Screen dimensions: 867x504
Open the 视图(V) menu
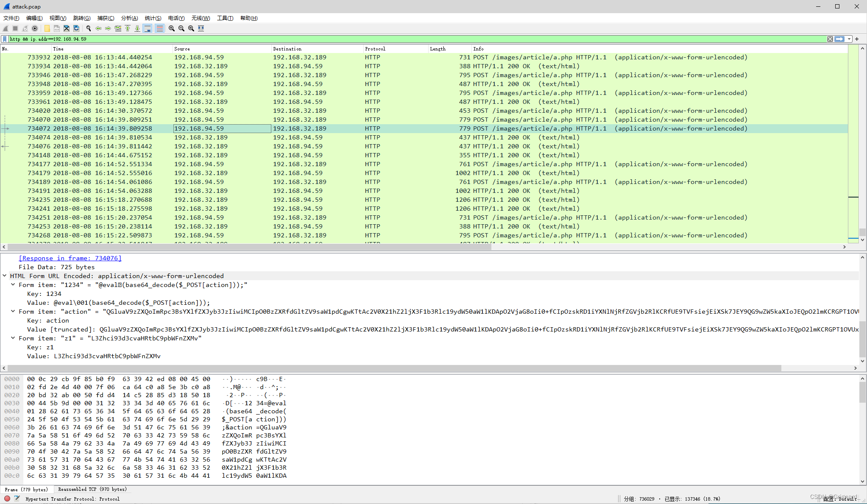[x=58, y=18]
